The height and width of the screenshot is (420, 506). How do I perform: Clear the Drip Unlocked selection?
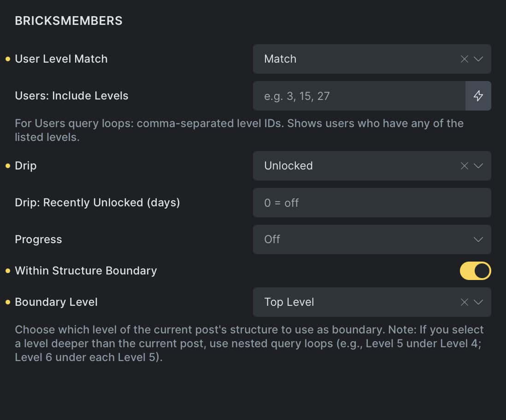(x=465, y=166)
